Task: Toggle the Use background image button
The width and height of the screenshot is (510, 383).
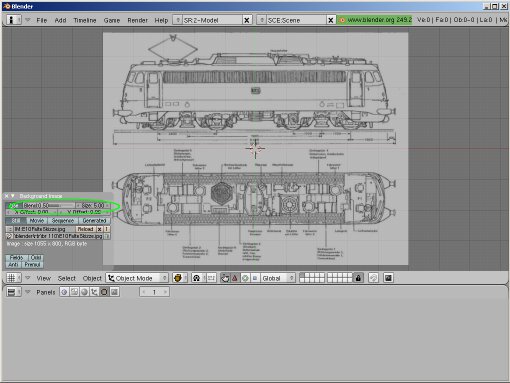Action: tap(14, 205)
